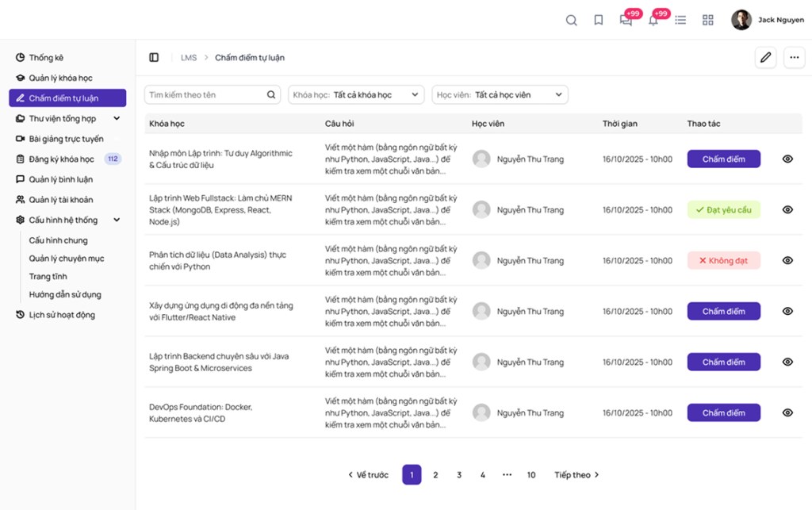Select Lịch sử hoạt động sidebar item
The image size is (812, 510).
tap(61, 315)
